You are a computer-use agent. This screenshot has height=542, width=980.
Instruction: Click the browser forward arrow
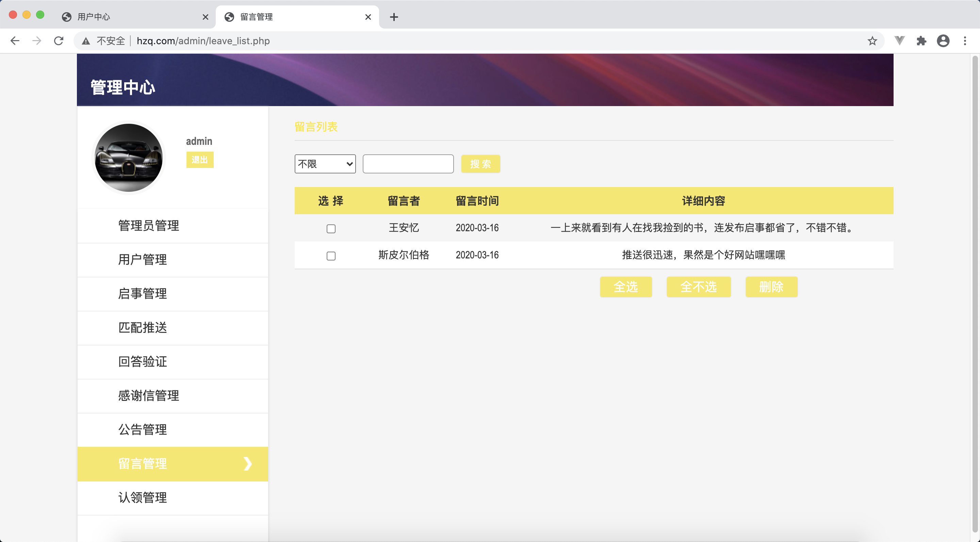pyautogui.click(x=36, y=41)
